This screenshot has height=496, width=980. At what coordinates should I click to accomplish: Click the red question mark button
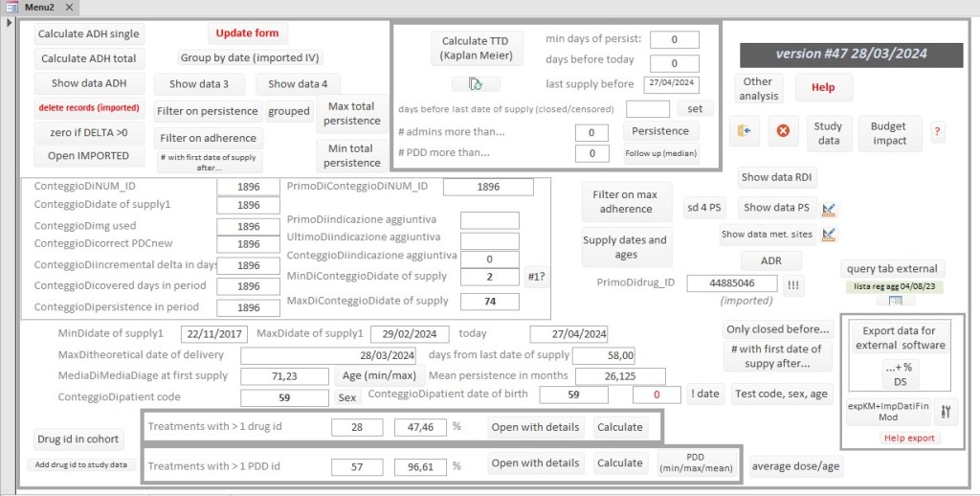coord(937,133)
